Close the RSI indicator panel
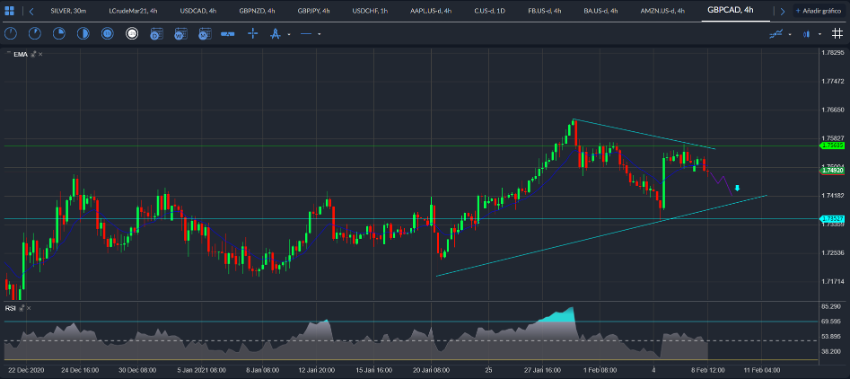 click(x=29, y=308)
